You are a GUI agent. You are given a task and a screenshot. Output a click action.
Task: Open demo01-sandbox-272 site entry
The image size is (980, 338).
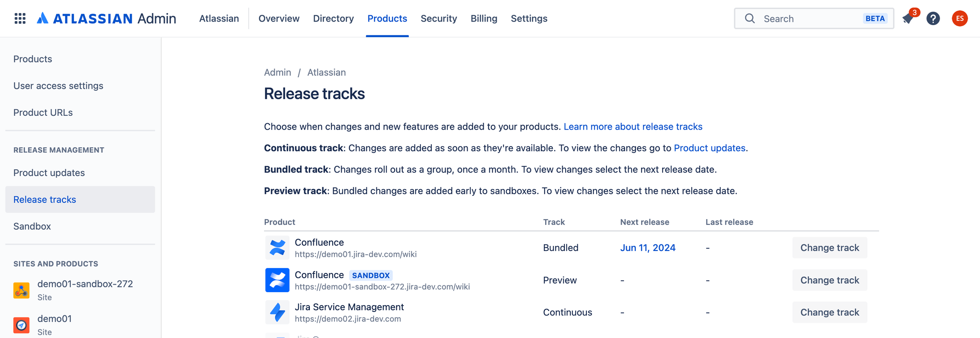(80, 290)
